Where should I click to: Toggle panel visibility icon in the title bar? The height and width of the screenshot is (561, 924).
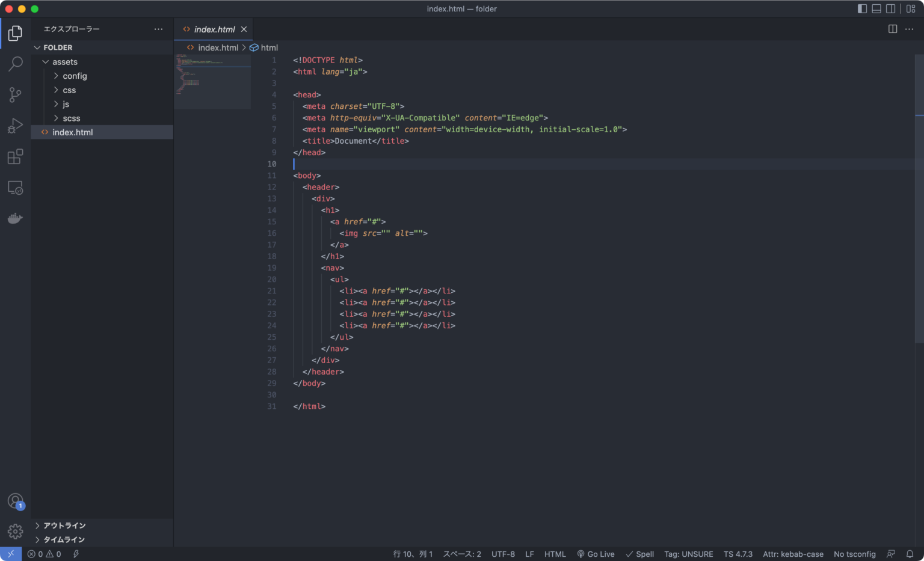point(876,8)
